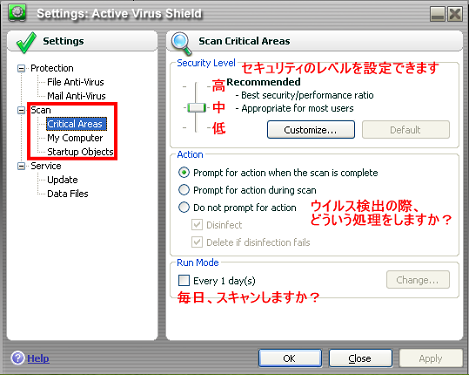
Task: Select Mail Anti-Virus settings
Action: pos(76,96)
